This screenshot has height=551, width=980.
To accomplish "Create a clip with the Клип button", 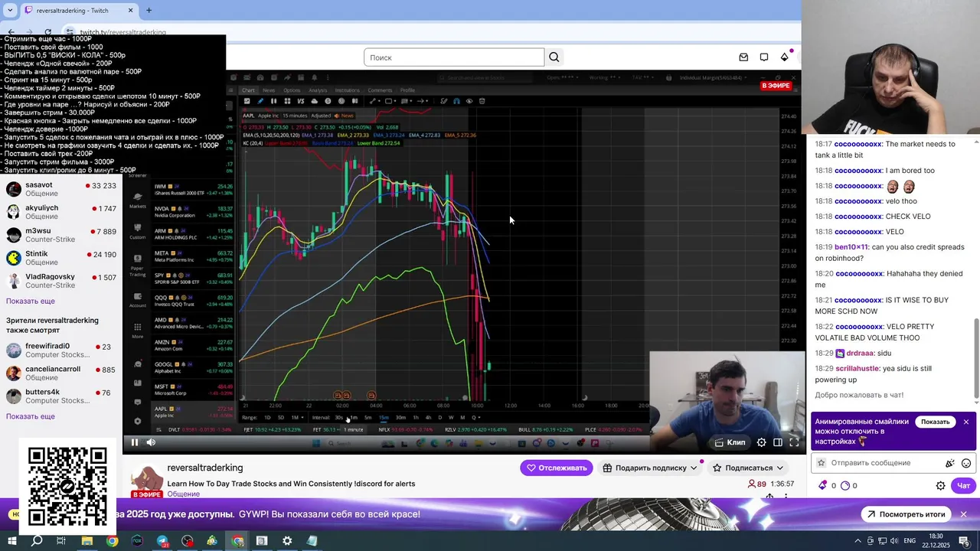I will point(730,442).
